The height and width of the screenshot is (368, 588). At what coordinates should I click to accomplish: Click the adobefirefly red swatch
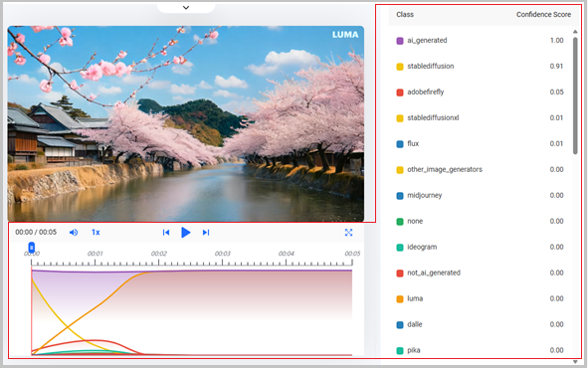click(x=400, y=92)
